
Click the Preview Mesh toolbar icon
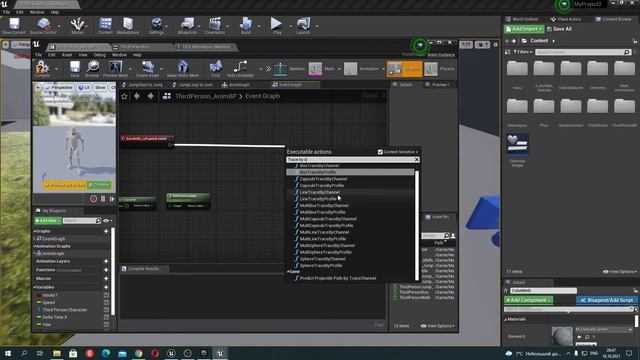pyautogui.click(x=115, y=69)
